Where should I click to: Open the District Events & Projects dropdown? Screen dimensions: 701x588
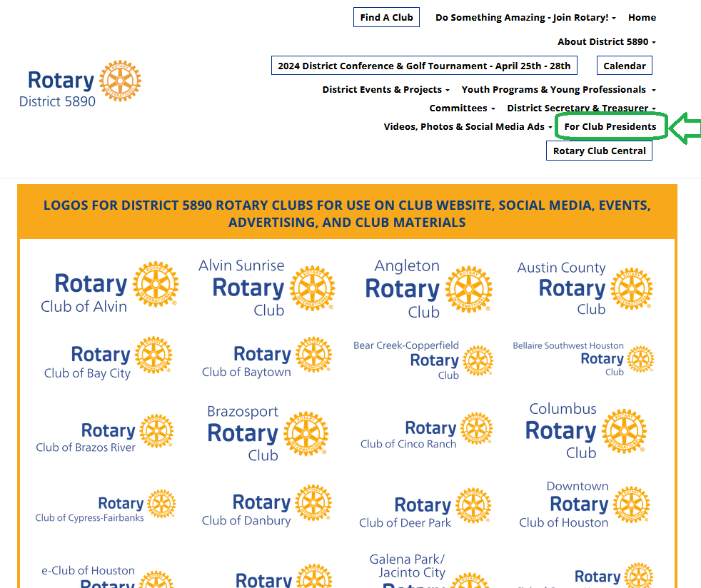click(x=385, y=89)
